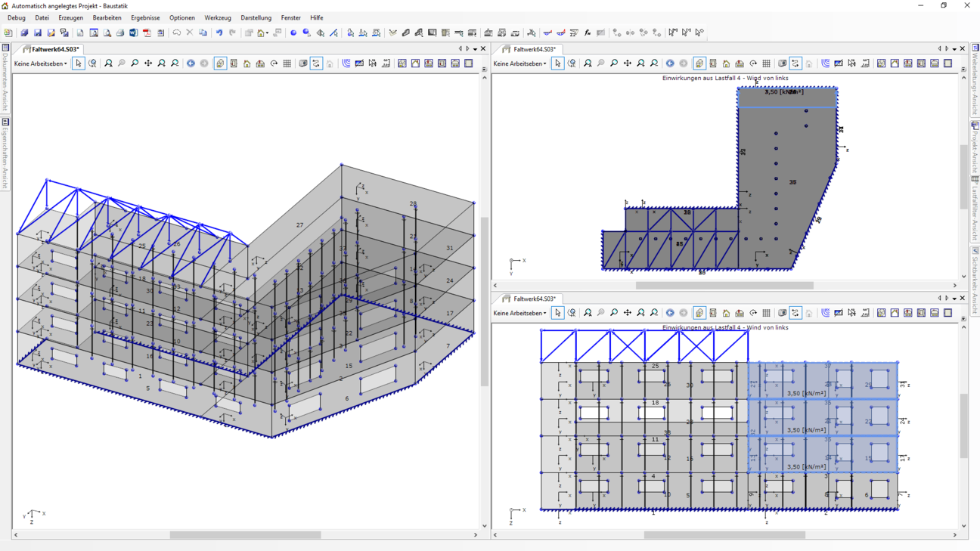Toggle the pointer select mode in left view
980x551 pixels.
(x=79, y=63)
